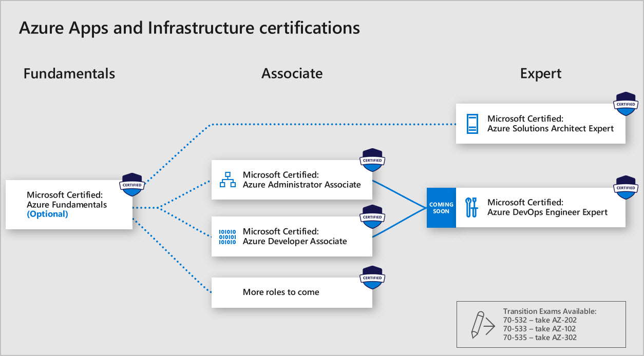
Task: Click the CERTIFIED shield on Azure Fundamentals card
Action: tap(132, 185)
